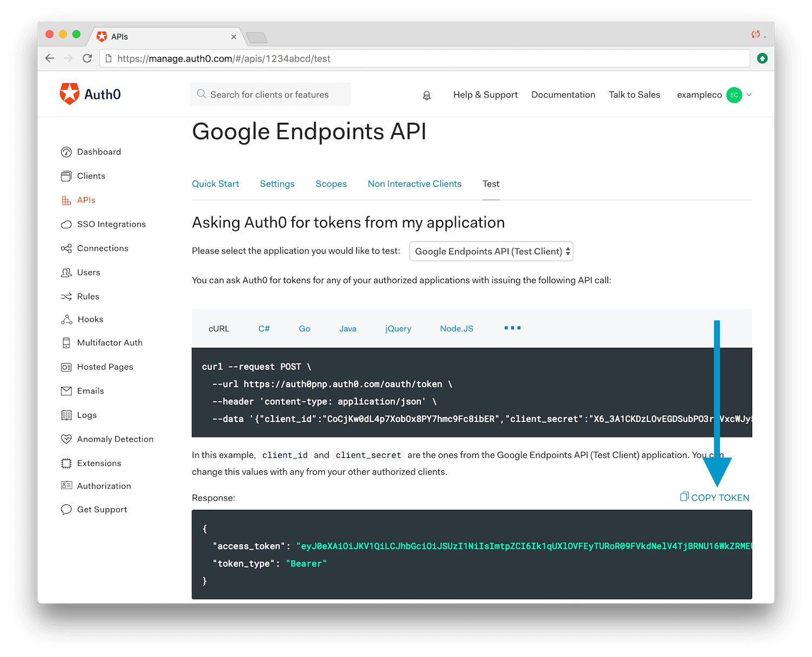Expand the exampleco account chevron
This screenshot has height=657, width=812.
tap(749, 95)
